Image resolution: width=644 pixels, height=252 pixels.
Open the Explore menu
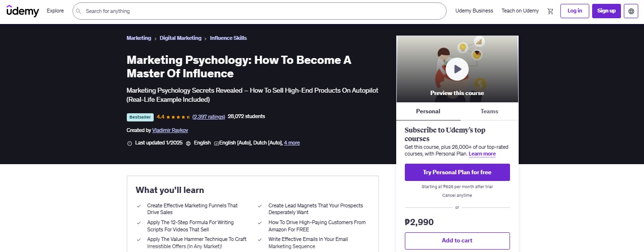pos(55,11)
